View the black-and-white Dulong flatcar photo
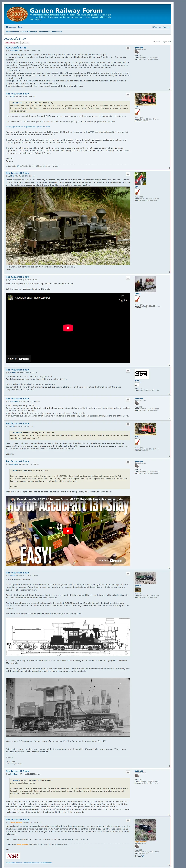Screen dimensions: 186x868 tap(68, 707)
